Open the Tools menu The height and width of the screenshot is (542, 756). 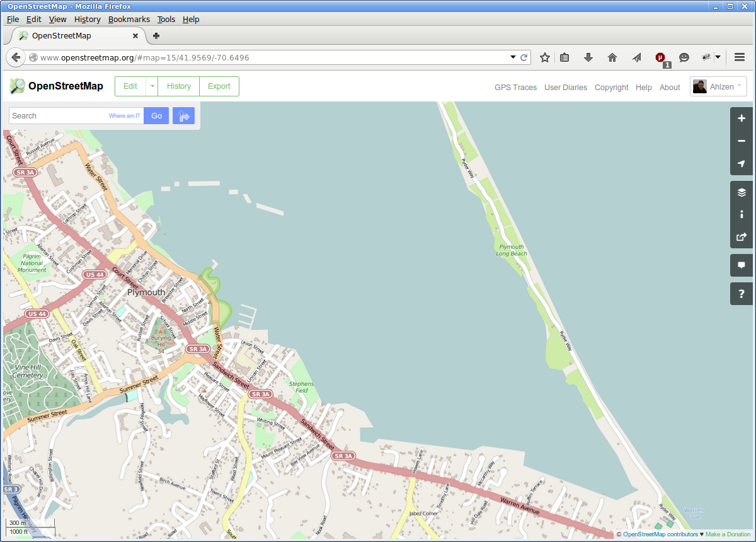pyautogui.click(x=166, y=20)
